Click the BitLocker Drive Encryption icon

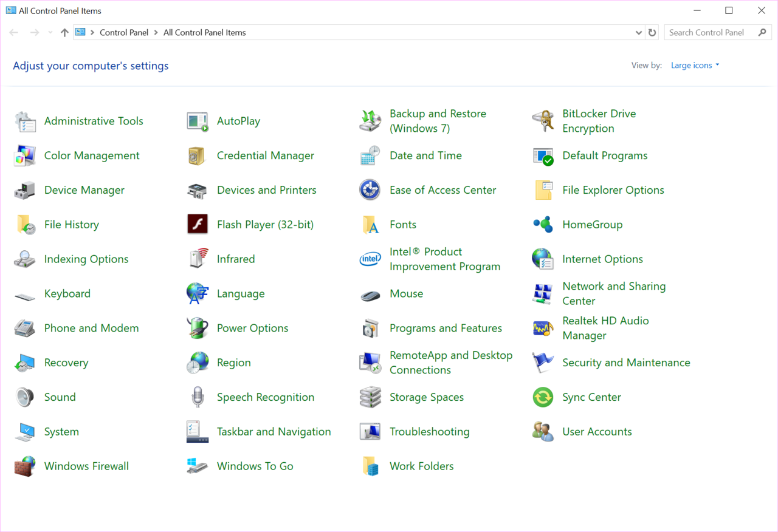click(x=543, y=121)
